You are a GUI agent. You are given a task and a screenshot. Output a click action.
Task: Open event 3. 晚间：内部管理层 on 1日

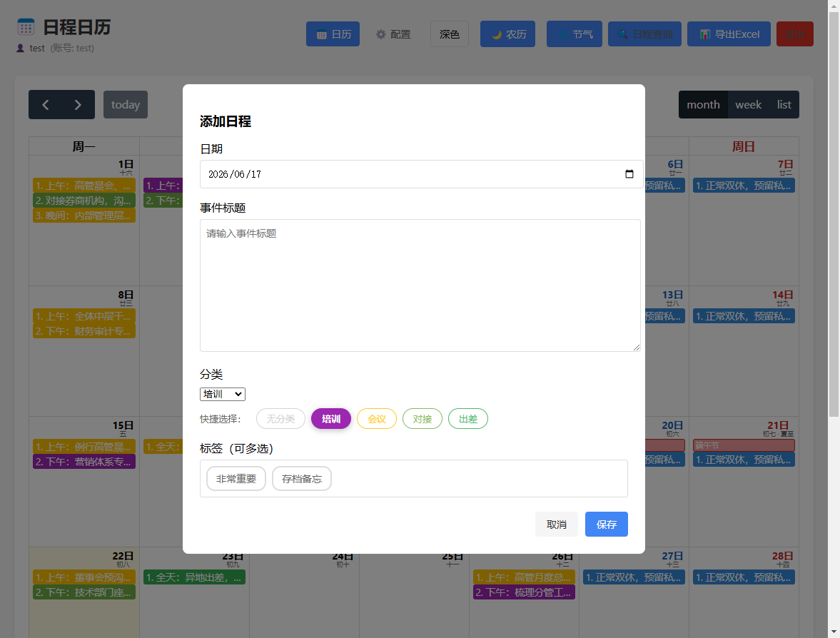tap(84, 216)
